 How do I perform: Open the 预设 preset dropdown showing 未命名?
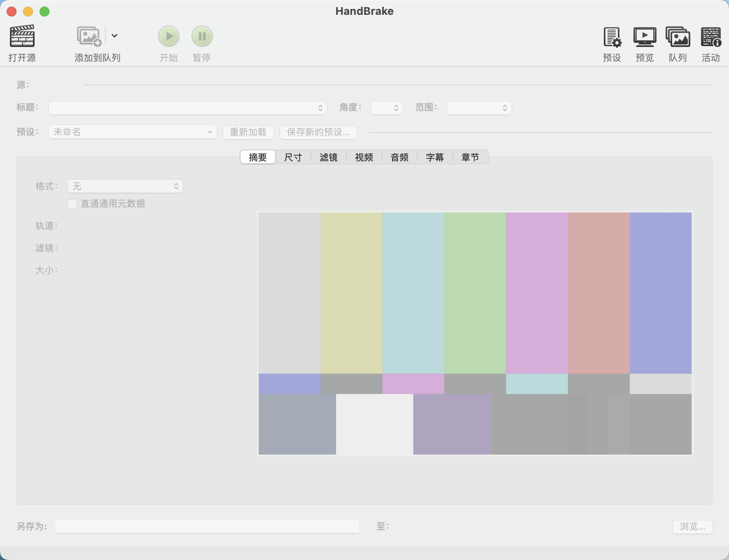click(x=133, y=132)
